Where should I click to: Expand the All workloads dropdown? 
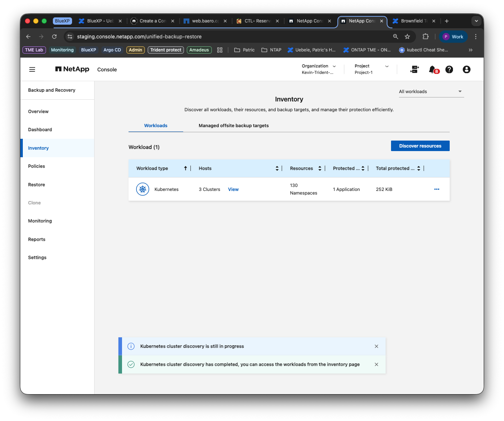(431, 92)
